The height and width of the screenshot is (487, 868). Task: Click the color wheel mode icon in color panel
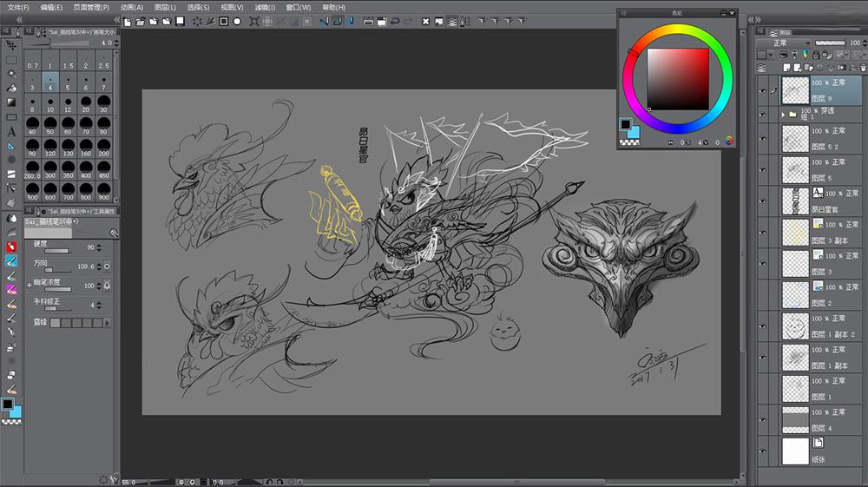pyautogui.click(x=729, y=141)
